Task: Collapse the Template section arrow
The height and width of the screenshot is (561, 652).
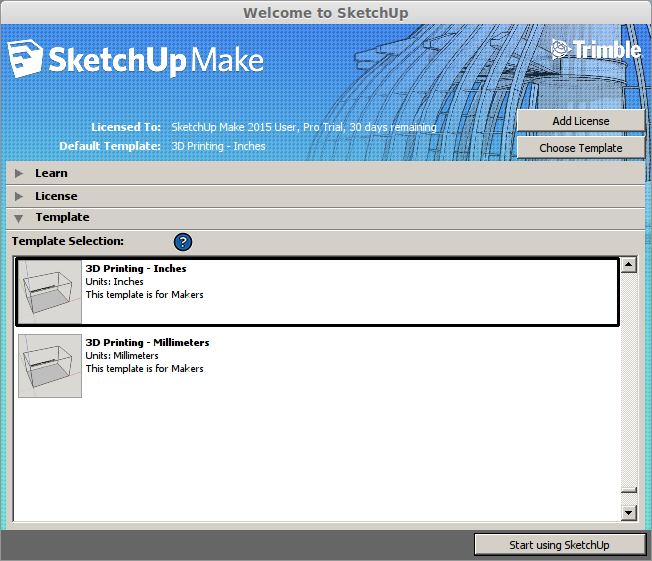Action: click(x=19, y=218)
